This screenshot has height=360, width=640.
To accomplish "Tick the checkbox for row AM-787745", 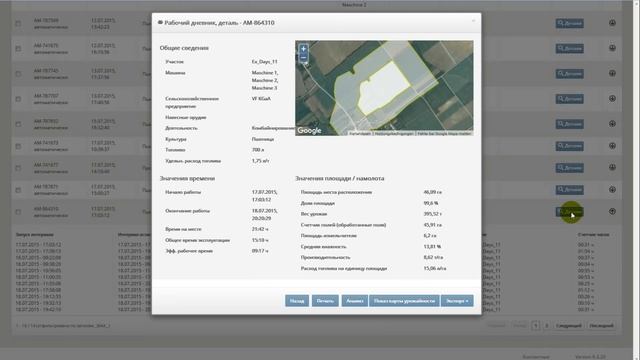I will (x=18, y=74).
